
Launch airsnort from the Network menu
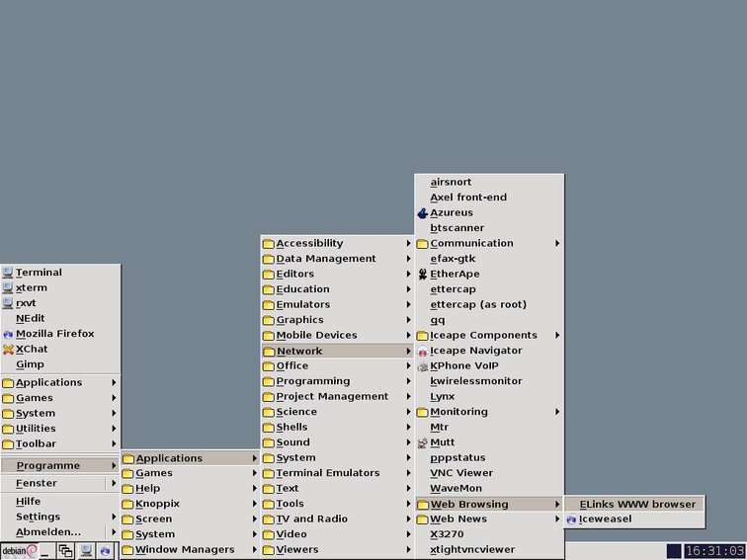click(x=489, y=183)
